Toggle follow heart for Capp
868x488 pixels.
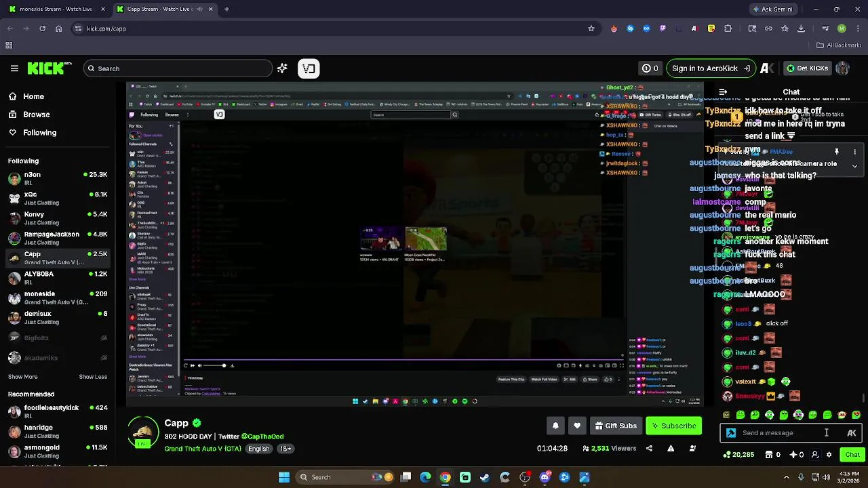(x=577, y=426)
